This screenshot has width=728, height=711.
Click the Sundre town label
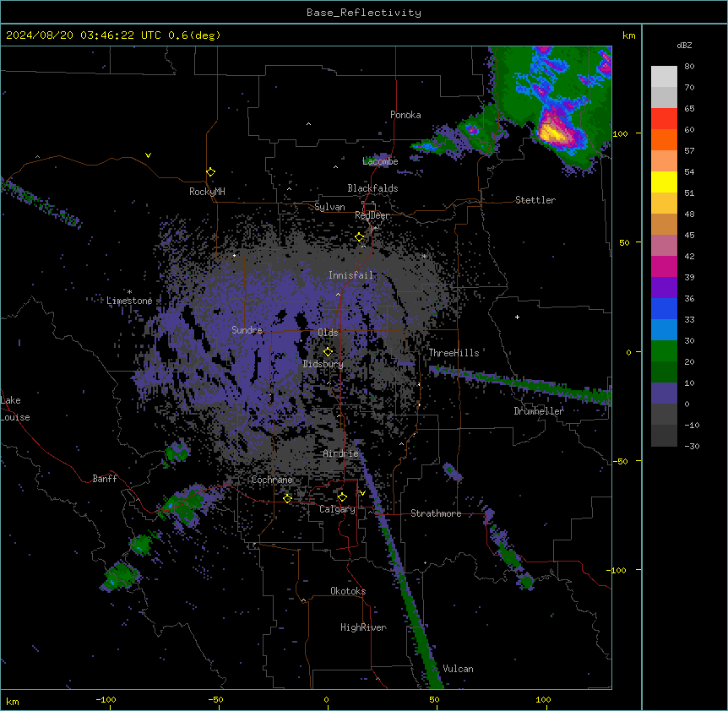point(247,330)
